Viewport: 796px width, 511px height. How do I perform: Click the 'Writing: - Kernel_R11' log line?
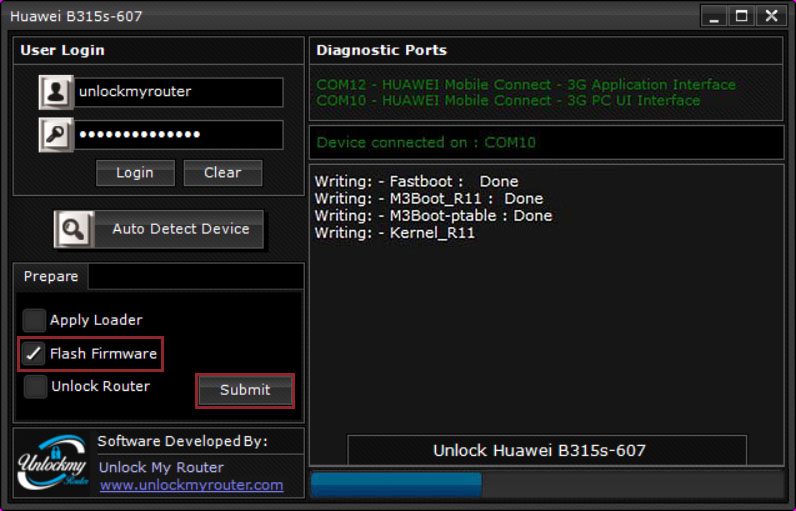pyautogui.click(x=395, y=233)
